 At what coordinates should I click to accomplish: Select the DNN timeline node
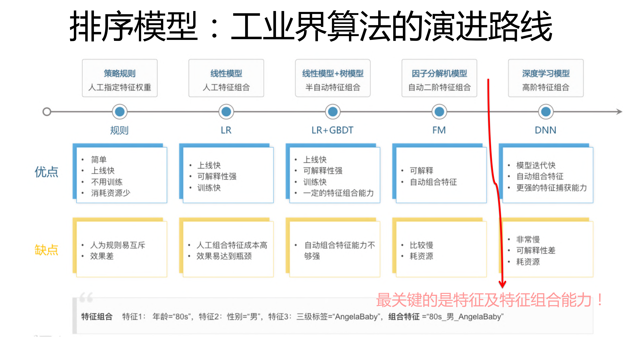click(x=545, y=112)
